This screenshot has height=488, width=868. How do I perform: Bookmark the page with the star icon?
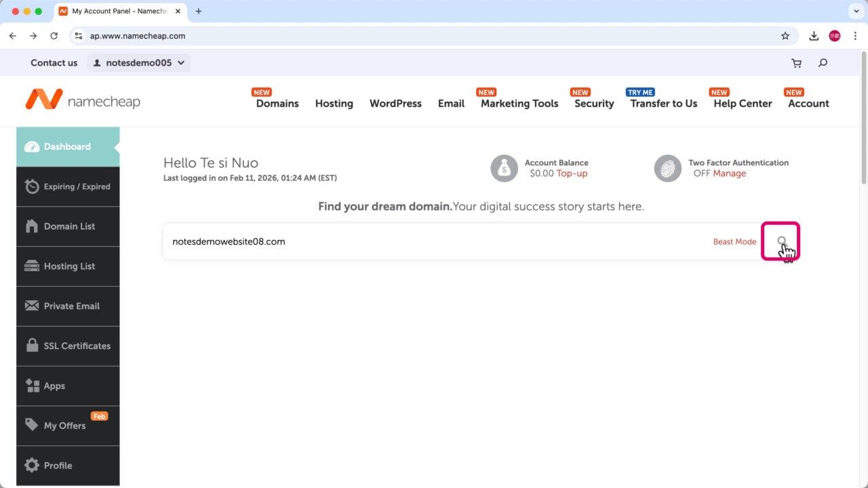pyautogui.click(x=785, y=36)
